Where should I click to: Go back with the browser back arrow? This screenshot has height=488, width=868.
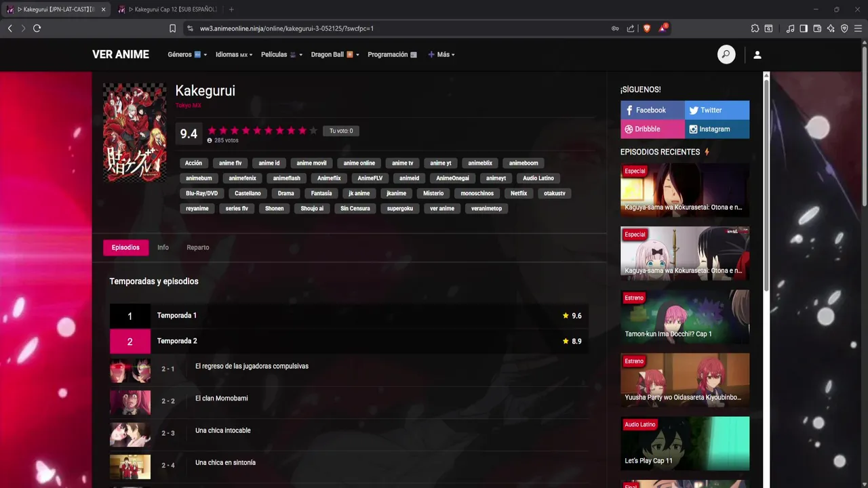pyautogui.click(x=10, y=28)
